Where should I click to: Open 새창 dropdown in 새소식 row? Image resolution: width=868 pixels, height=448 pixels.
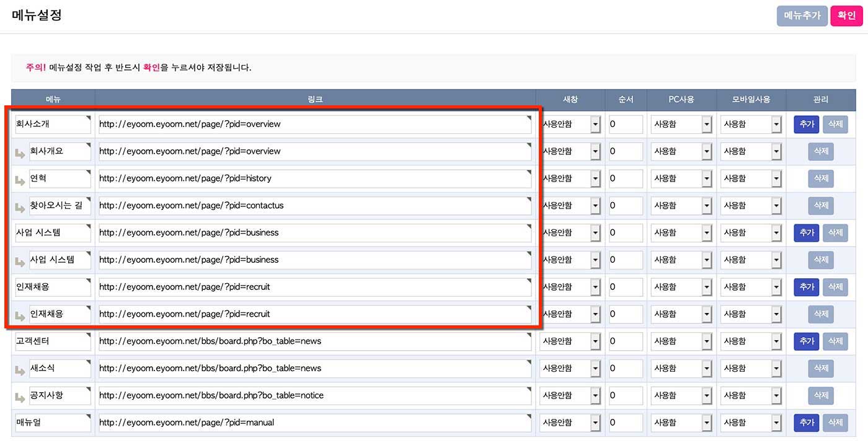(570, 368)
